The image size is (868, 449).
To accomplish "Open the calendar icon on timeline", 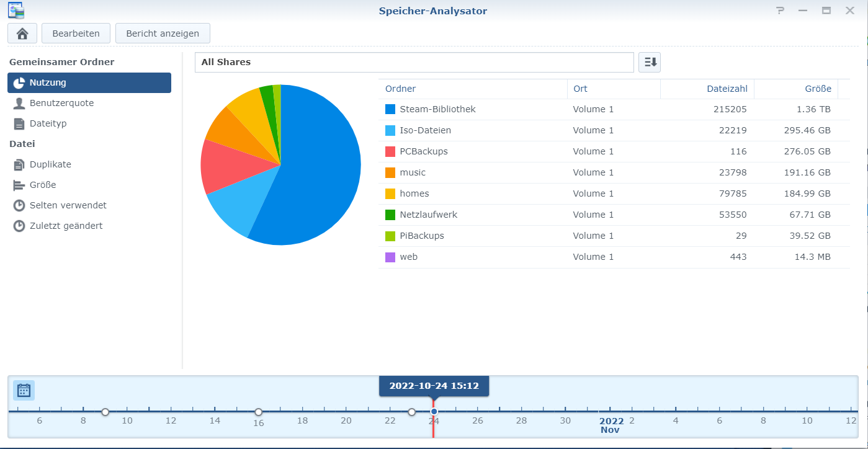I will pyautogui.click(x=24, y=390).
